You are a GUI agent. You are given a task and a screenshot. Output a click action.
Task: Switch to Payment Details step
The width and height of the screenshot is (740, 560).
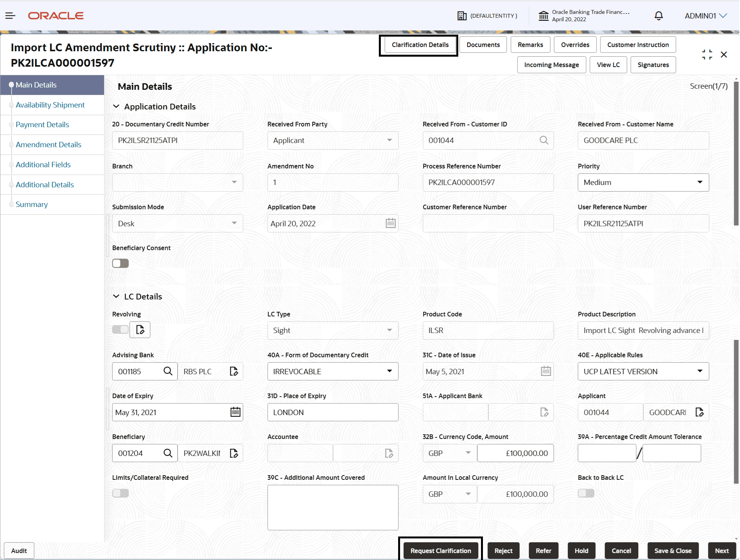[42, 124]
